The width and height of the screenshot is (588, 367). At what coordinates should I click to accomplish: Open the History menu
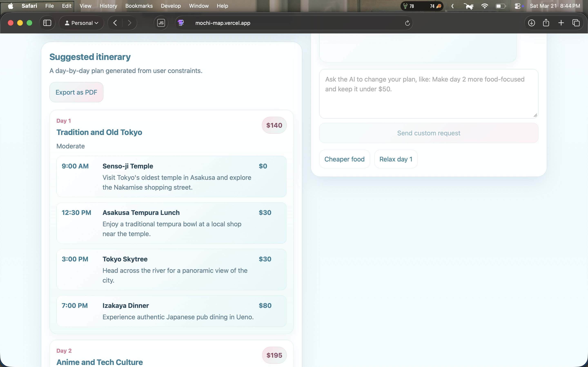pyautogui.click(x=108, y=6)
